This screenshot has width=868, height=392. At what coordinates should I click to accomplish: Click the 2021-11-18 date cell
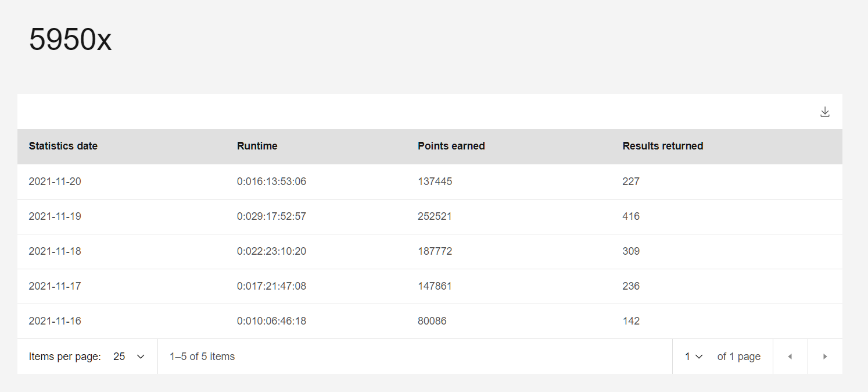(55, 251)
